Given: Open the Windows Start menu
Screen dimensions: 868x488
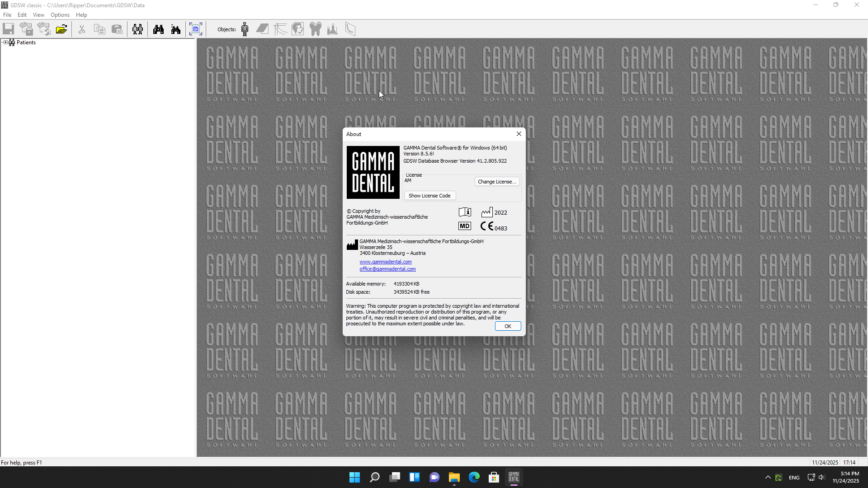Looking at the screenshot, I should (x=355, y=477).
